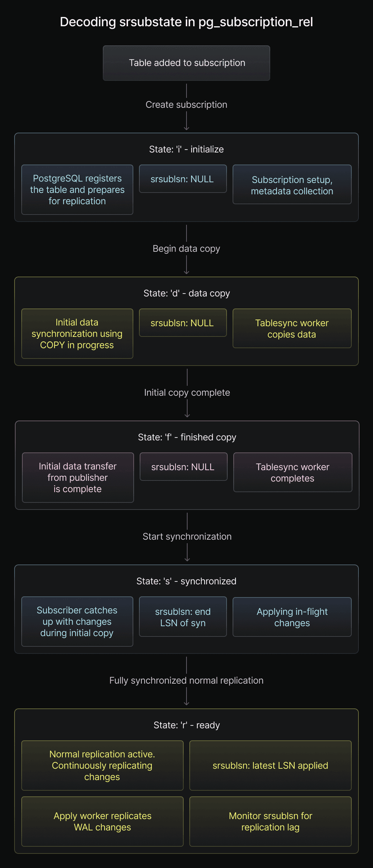Click the 'srsublsn: end LSN of syn' box

(x=183, y=617)
